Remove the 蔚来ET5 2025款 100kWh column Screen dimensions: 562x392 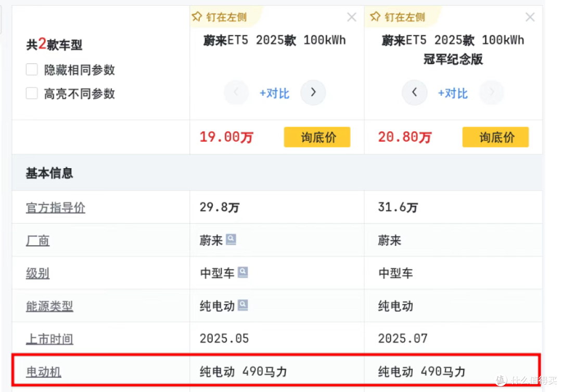[352, 17]
